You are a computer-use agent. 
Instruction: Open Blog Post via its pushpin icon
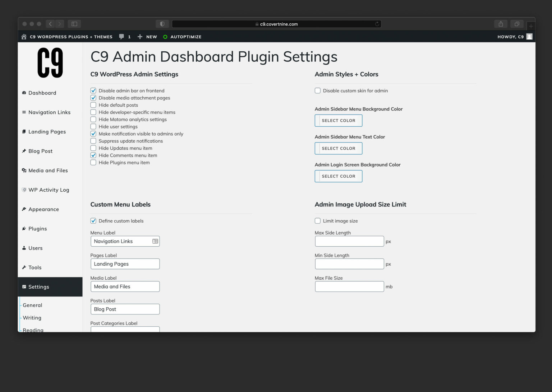click(24, 151)
